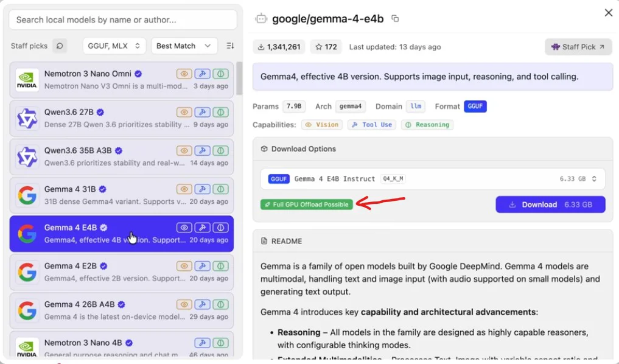Select the Gemma 4 31B model row

122,195
